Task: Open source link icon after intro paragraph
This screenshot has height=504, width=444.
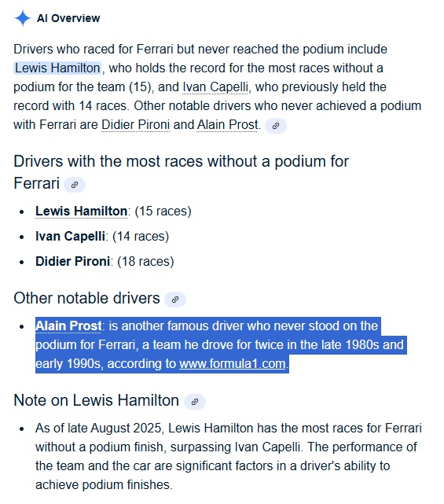Action: tap(276, 126)
